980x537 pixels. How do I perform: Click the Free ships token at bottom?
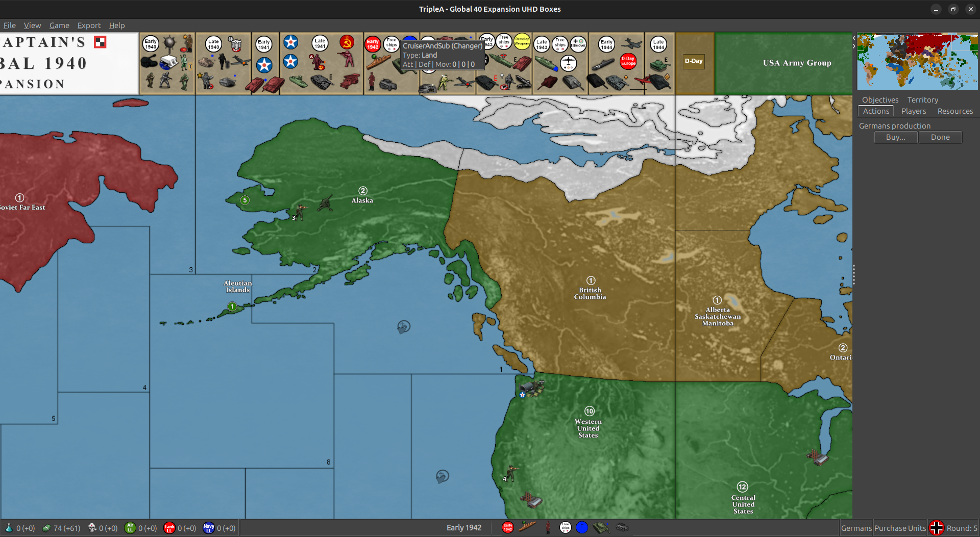tap(566, 527)
